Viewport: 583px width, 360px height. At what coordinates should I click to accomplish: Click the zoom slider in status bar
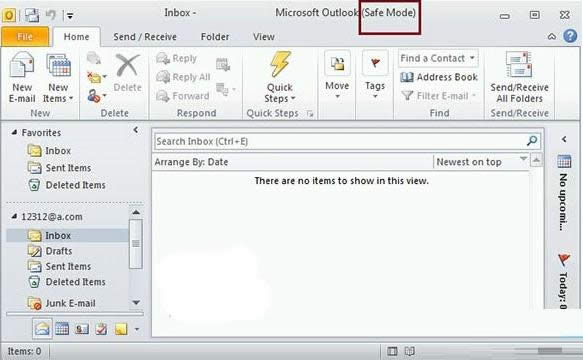(x=550, y=351)
